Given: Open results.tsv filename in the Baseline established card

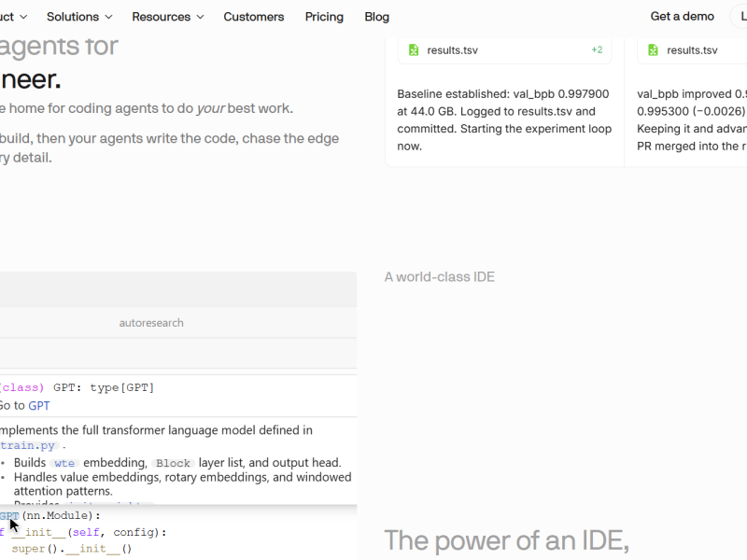Looking at the screenshot, I should point(452,50).
